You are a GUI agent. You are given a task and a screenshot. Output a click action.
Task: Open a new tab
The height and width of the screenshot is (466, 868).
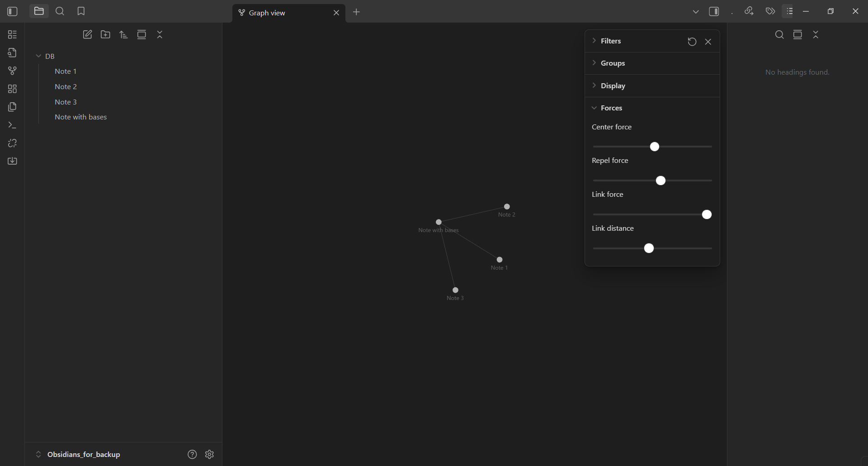(x=356, y=12)
